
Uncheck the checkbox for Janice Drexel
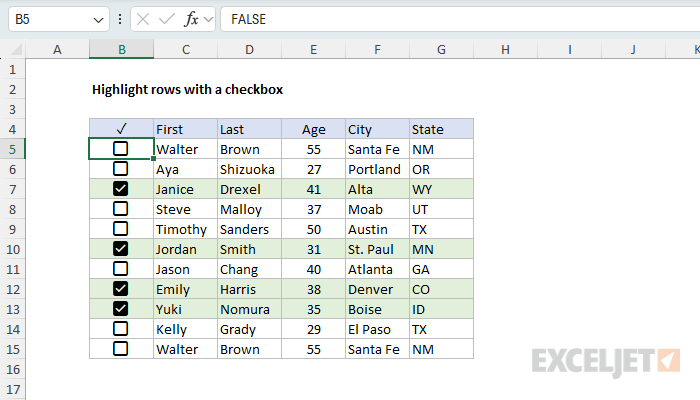point(121,189)
